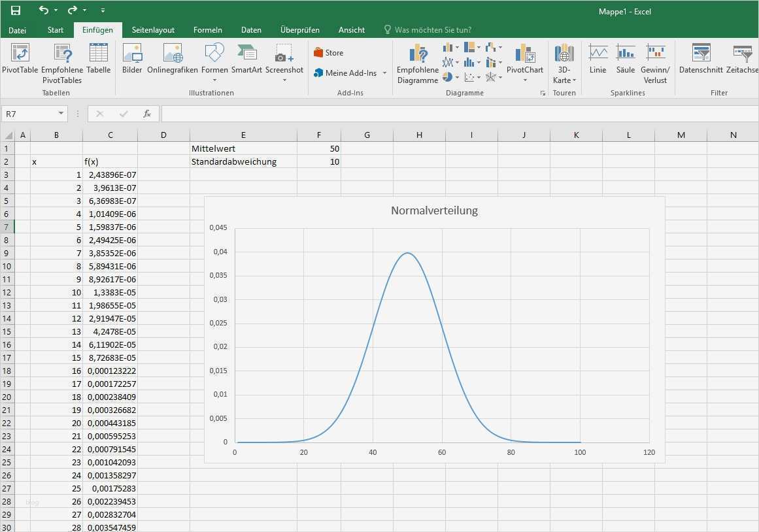Image resolution: width=759 pixels, height=532 pixels.
Task: Add a Datenschnitt filter
Action: [x=701, y=59]
